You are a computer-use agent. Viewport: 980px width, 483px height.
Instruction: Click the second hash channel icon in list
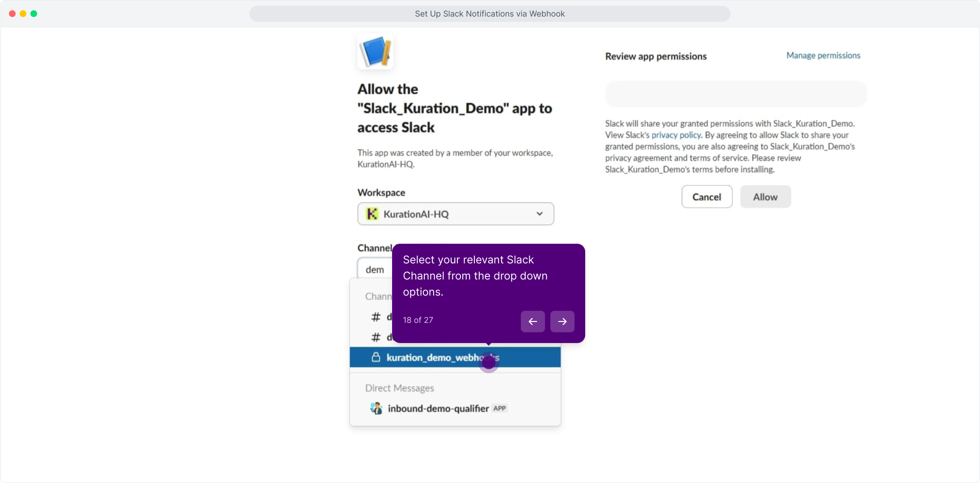[376, 337]
